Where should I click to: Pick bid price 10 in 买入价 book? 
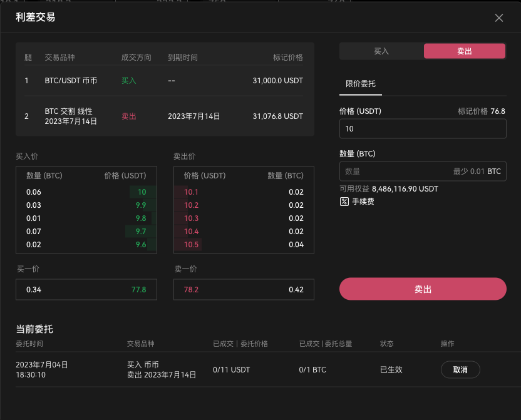tap(142, 192)
